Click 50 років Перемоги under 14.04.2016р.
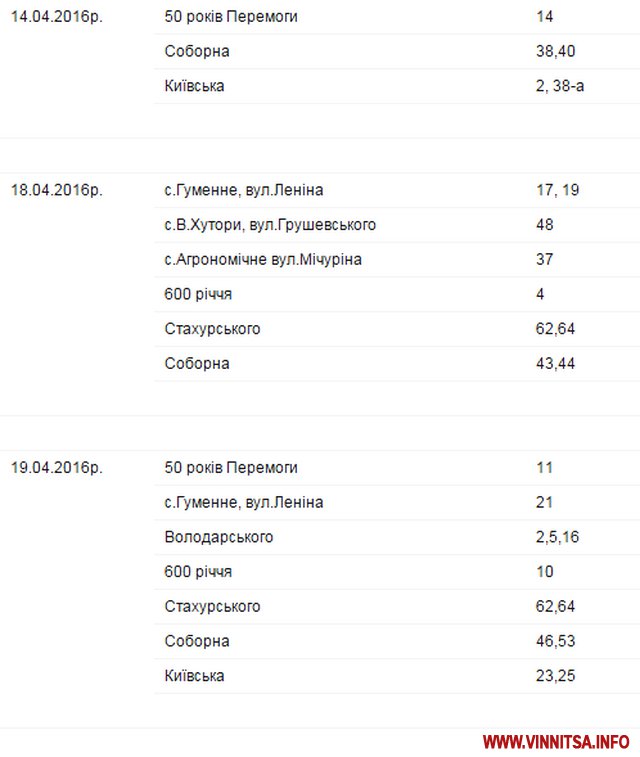The height and width of the screenshot is (757, 640). pos(231,17)
